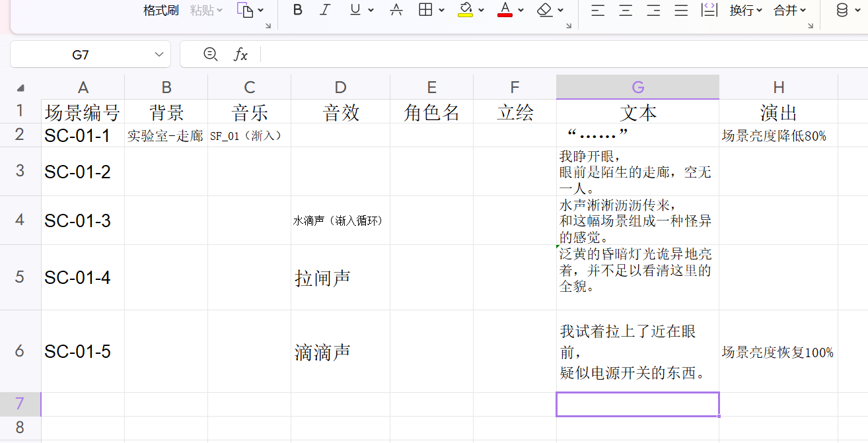The width and height of the screenshot is (868, 443).
Task: Click the clear formatting eraser icon
Action: 544,10
